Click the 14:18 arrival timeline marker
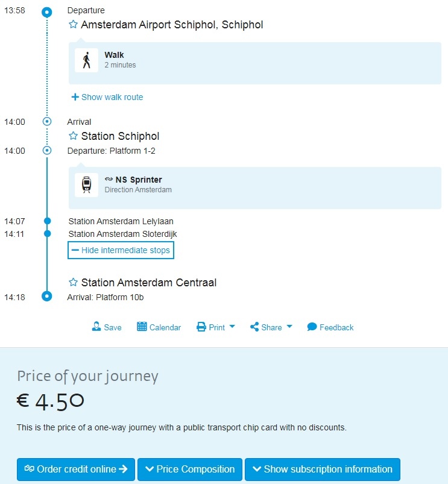This screenshot has width=448, height=484. (x=47, y=296)
